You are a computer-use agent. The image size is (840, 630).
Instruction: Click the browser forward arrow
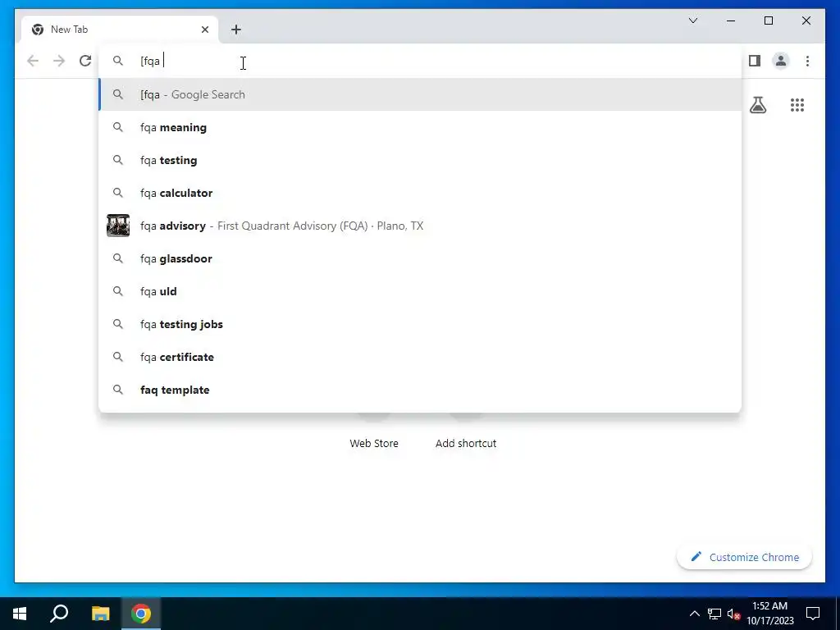(59, 61)
